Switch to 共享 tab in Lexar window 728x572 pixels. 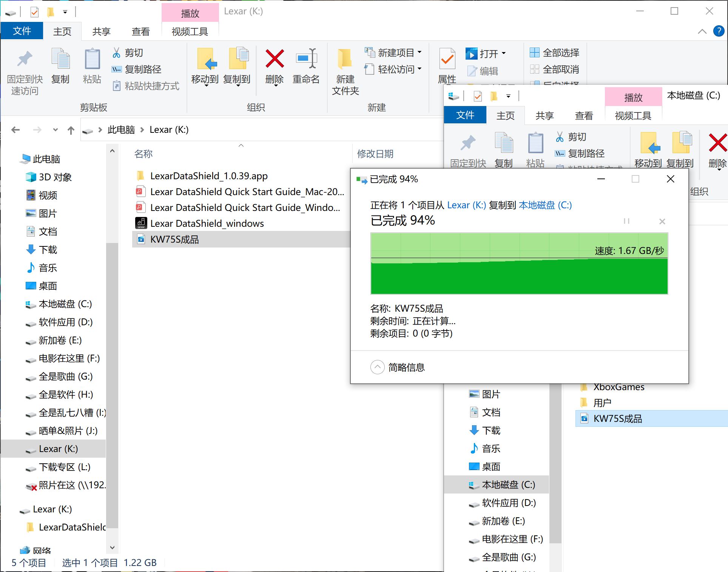tap(102, 31)
